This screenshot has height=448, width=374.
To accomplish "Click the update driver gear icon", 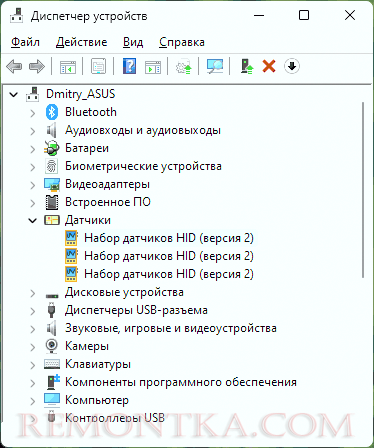I will point(184,66).
